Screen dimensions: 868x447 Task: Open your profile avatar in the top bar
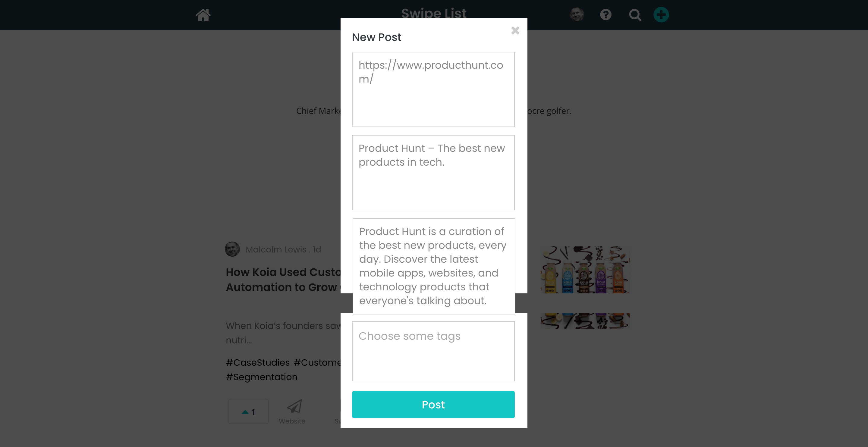click(577, 14)
